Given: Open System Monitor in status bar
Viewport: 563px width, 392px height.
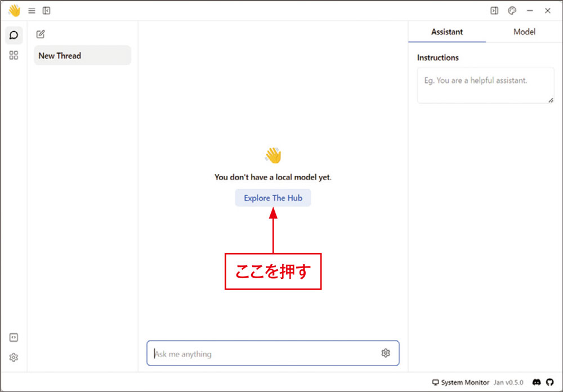Looking at the screenshot, I should (x=461, y=382).
